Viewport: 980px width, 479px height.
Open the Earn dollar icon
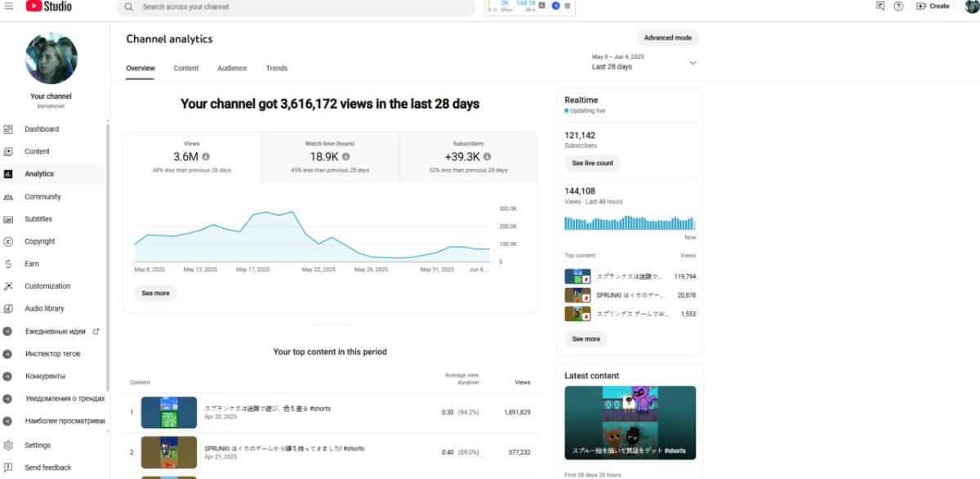pyautogui.click(x=8, y=264)
